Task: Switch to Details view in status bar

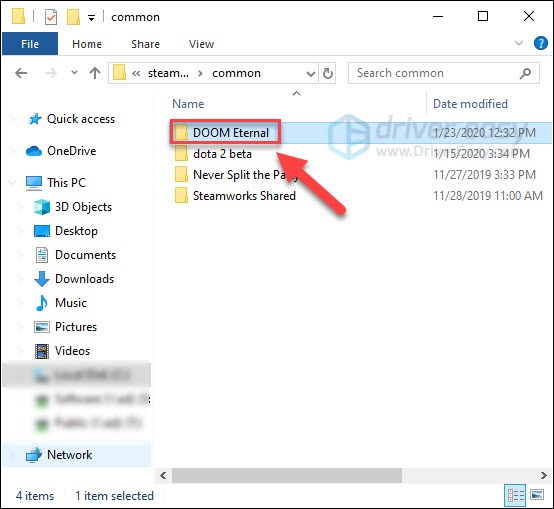Action: click(x=515, y=495)
